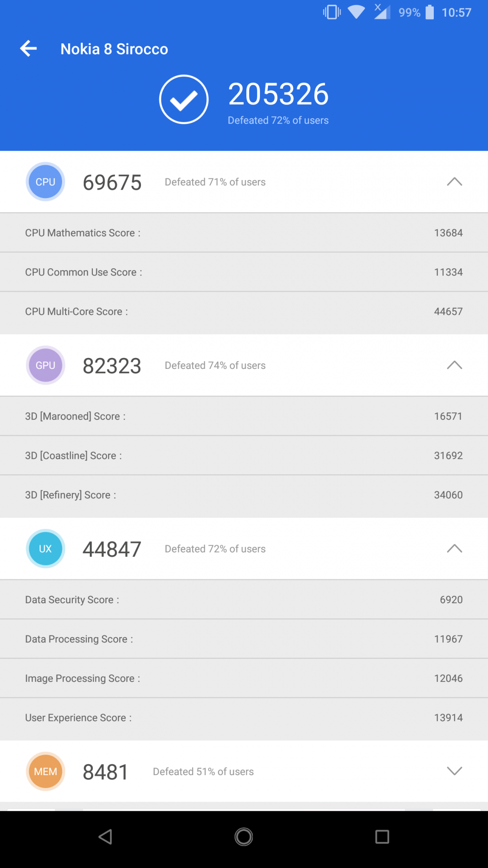This screenshot has height=868, width=488.
Task: Collapse the UX score section
Action: click(454, 549)
